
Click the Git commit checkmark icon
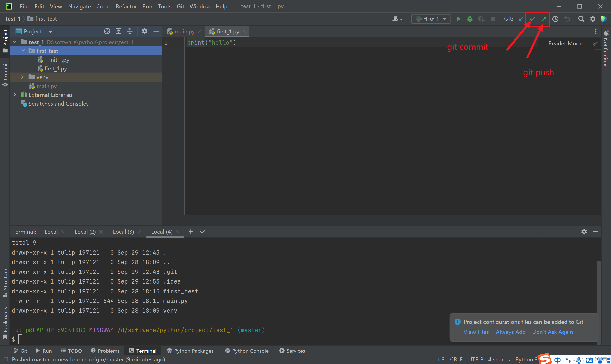tap(532, 19)
